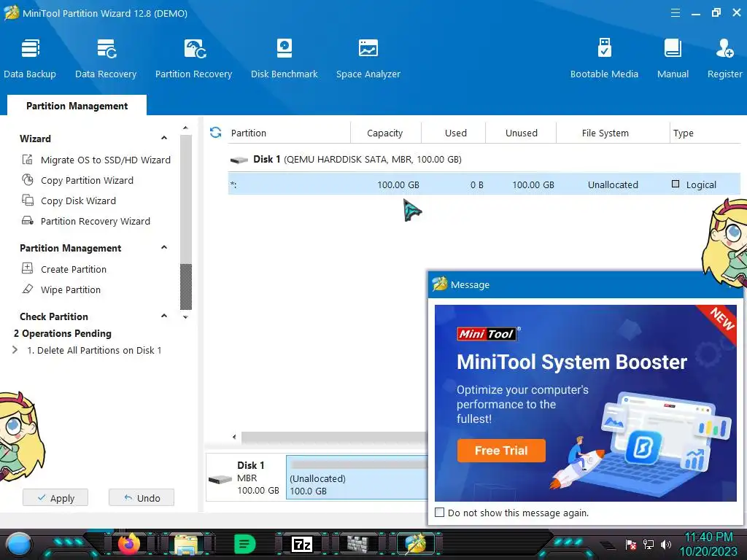
Task: Click the green notes app taskbar icon
Action: pos(245,544)
